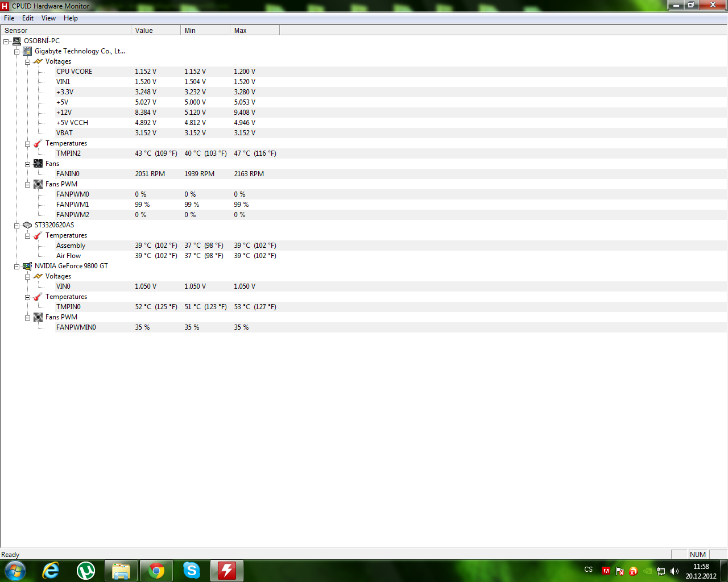Click the computer icon beside OSOBNÍ-PC

(x=16, y=41)
